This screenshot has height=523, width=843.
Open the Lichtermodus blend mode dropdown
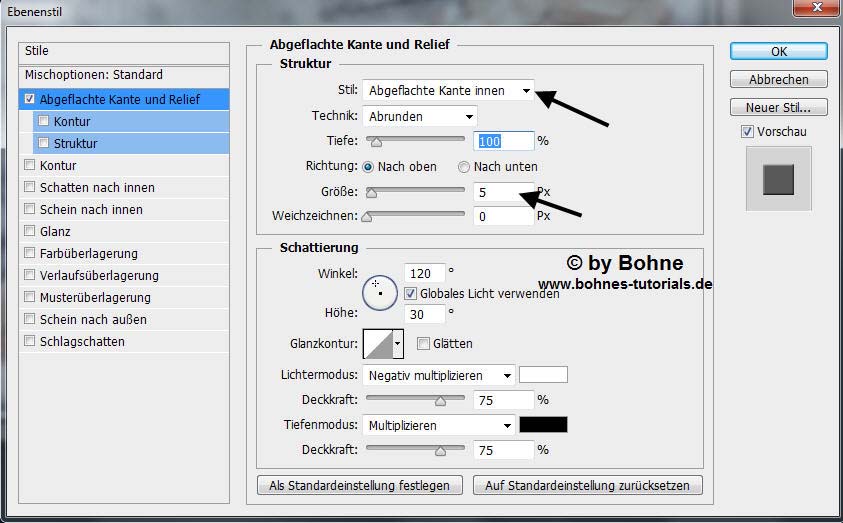(x=439, y=376)
